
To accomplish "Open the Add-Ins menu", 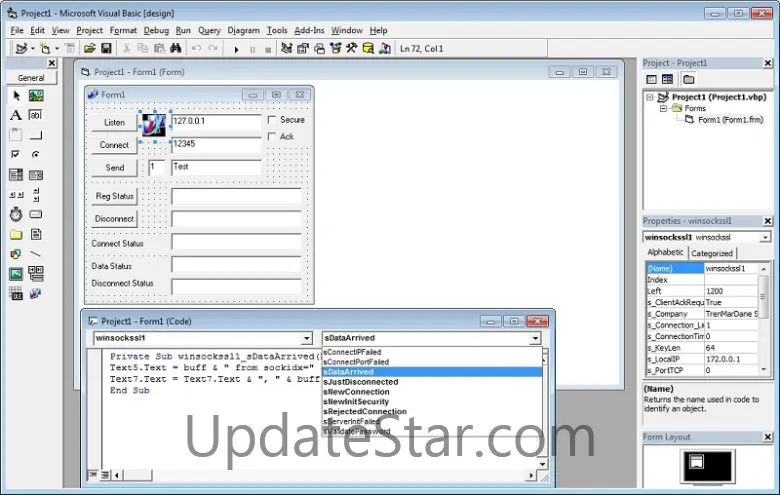I will point(309,30).
